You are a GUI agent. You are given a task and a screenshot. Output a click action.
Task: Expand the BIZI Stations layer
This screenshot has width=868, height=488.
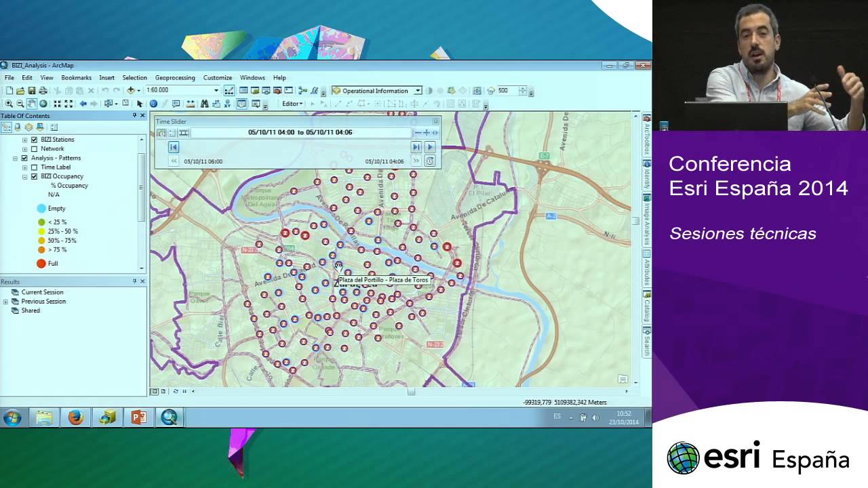tap(25, 140)
